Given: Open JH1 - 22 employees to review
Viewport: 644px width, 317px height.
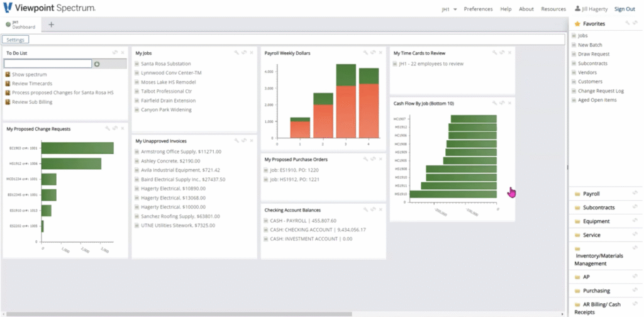Looking at the screenshot, I should [x=431, y=64].
